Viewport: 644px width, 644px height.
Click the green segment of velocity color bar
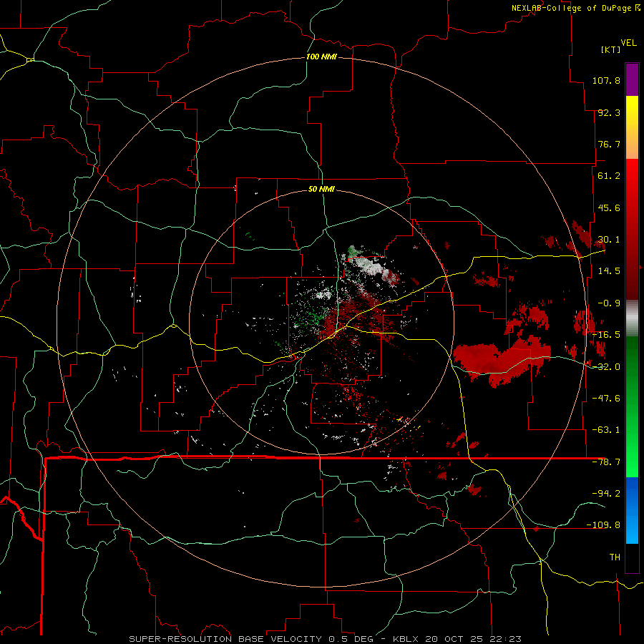click(x=632, y=406)
